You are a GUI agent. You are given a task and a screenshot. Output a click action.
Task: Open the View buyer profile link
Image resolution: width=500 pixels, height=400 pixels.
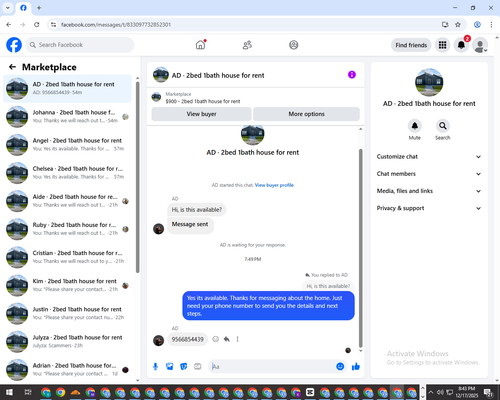[x=274, y=185]
